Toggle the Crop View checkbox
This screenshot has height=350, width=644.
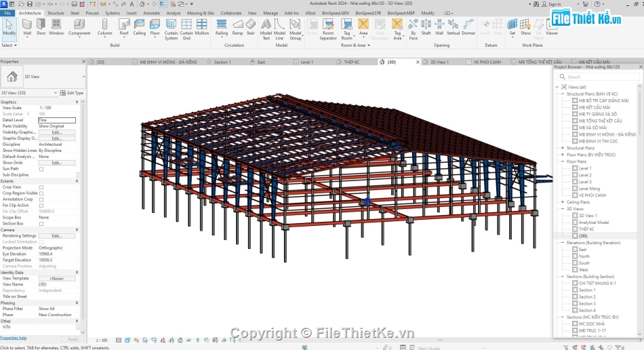coord(41,187)
